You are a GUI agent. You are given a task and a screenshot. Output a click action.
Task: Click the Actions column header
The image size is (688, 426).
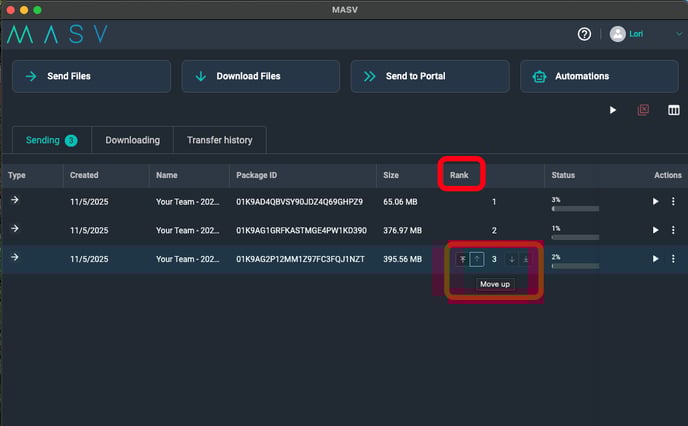click(x=668, y=175)
